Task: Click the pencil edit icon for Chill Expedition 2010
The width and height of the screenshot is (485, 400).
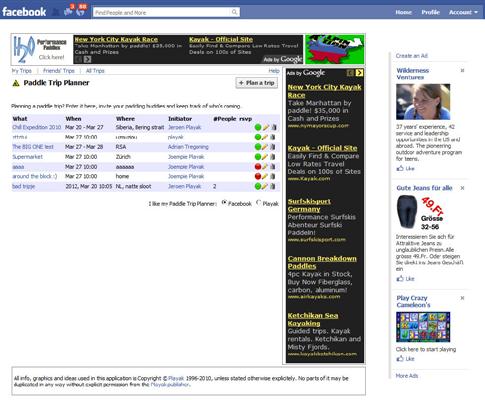Action: pos(265,127)
